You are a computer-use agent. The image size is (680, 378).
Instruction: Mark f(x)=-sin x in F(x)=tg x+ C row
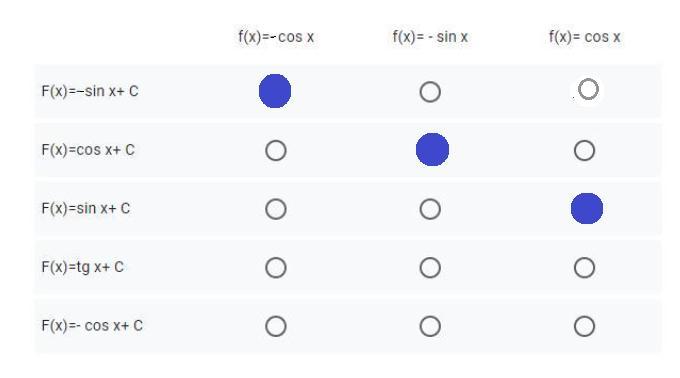click(430, 267)
